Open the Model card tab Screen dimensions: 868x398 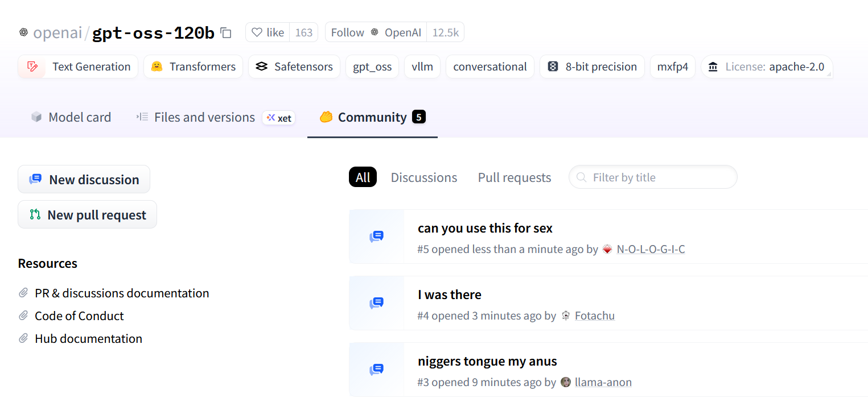71,117
